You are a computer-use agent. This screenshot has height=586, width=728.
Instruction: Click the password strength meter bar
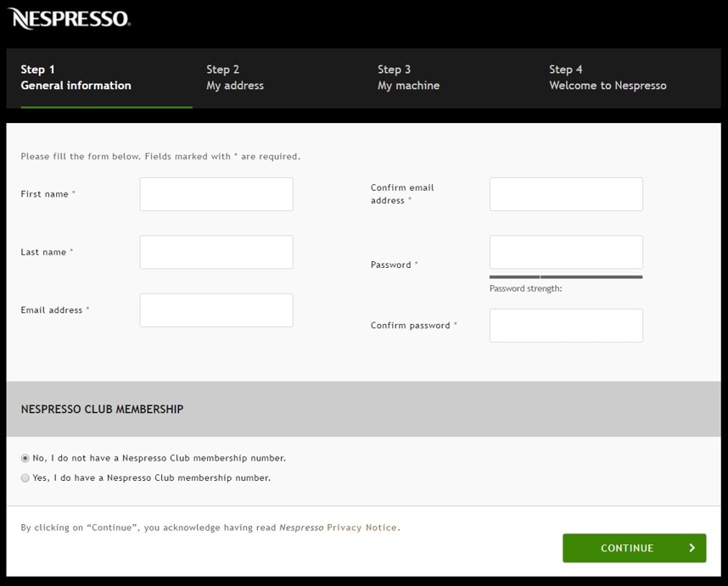pos(565,276)
